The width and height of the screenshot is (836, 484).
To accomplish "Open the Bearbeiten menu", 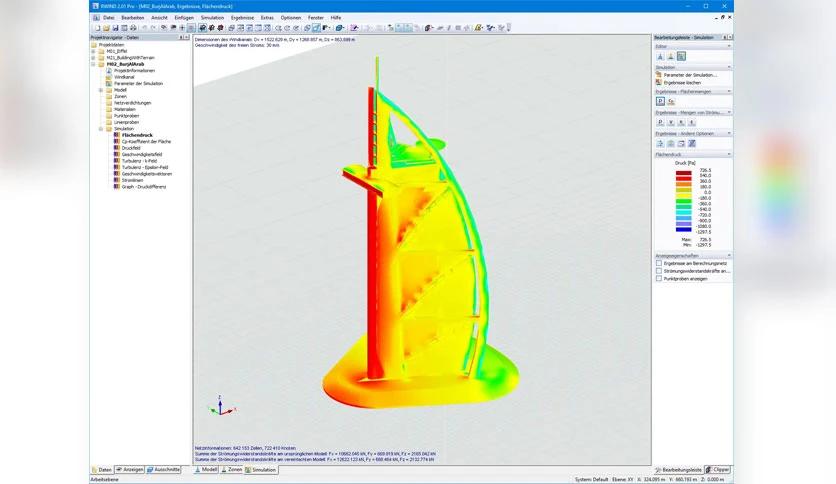I will click(132, 18).
